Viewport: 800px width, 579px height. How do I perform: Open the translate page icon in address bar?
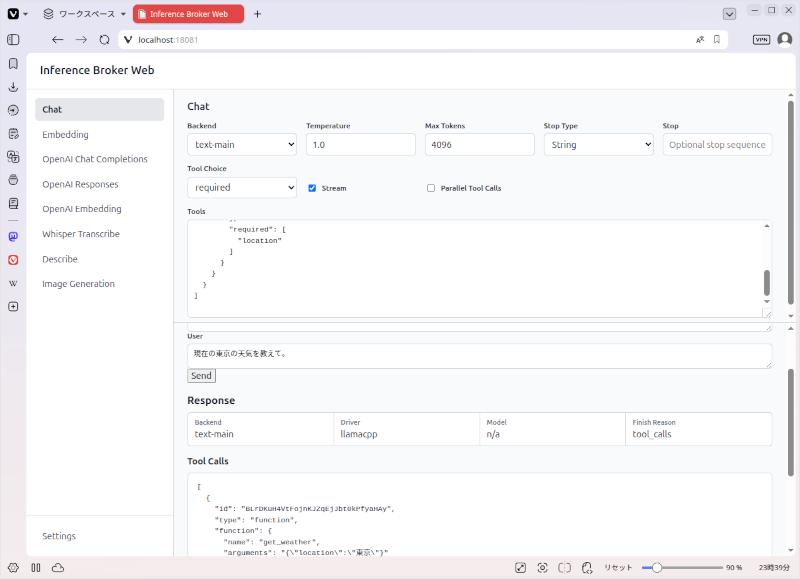coord(700,40)
